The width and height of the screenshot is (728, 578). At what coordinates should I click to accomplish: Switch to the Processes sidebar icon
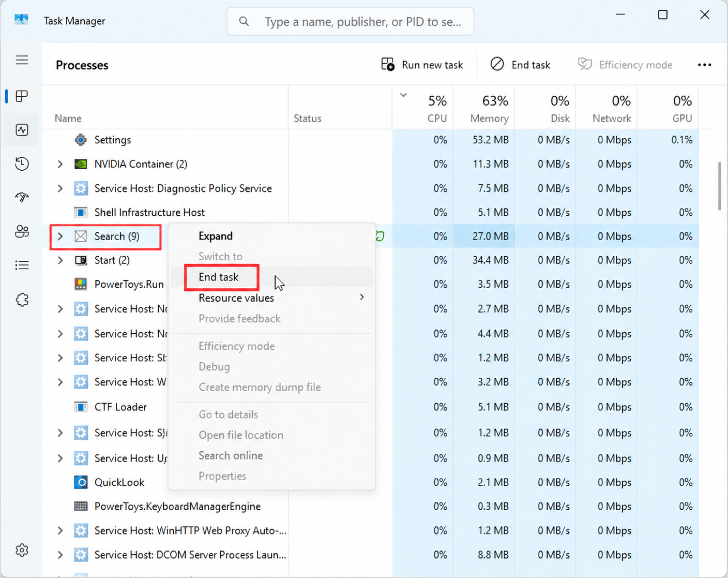click(22, 96)
